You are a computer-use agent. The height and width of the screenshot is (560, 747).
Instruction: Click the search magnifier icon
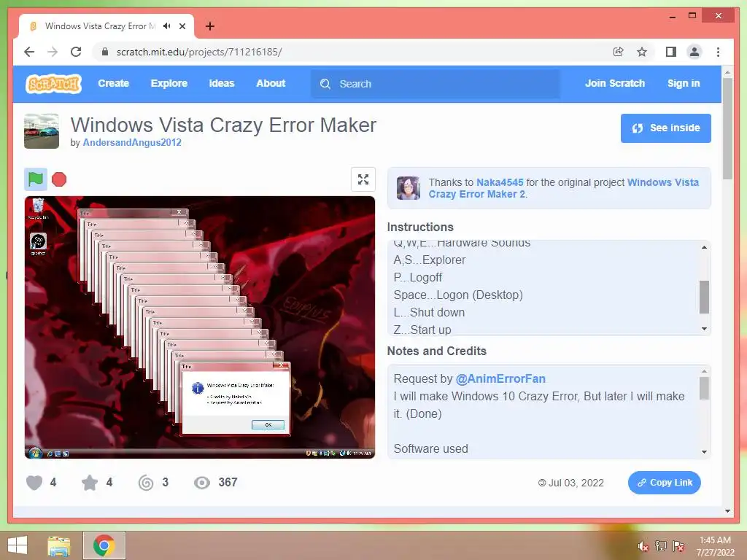tap(325, 84)
